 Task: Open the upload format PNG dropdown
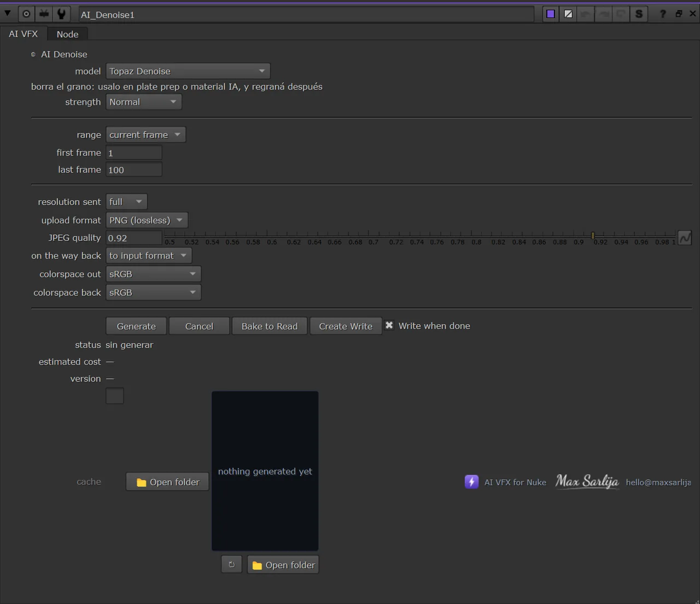tap(147, 220)
